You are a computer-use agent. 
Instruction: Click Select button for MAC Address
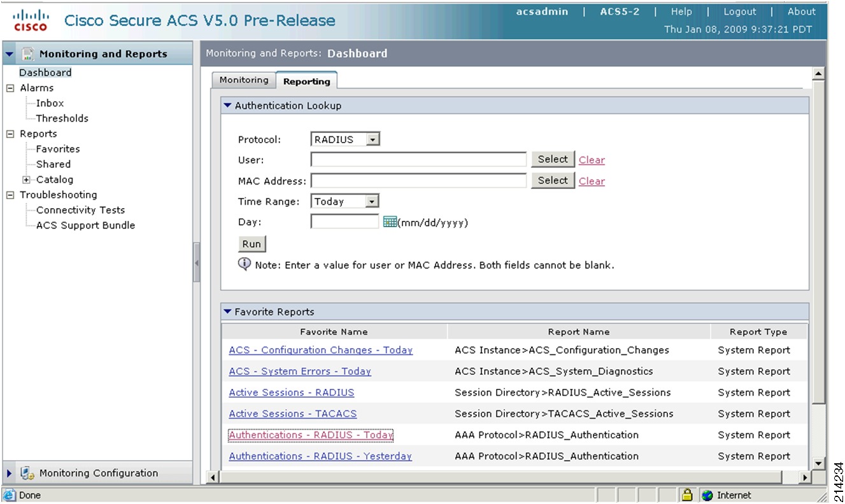point(553,181)
